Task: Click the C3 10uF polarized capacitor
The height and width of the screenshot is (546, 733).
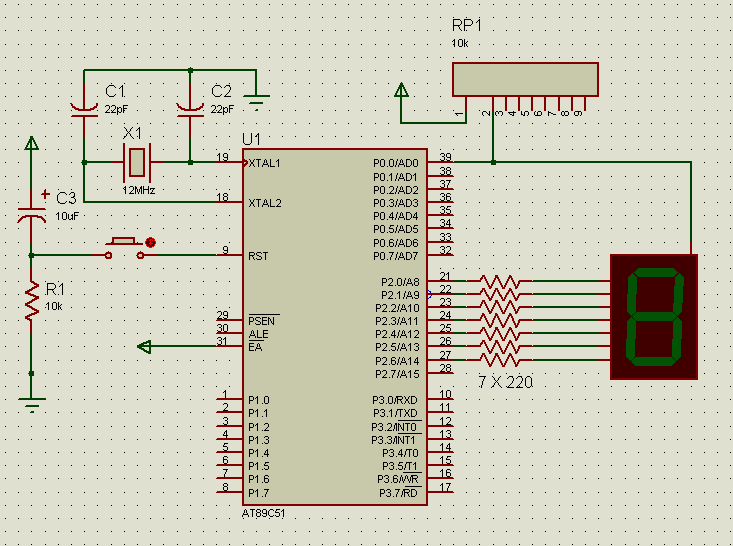Action: [x=32, y=211]
